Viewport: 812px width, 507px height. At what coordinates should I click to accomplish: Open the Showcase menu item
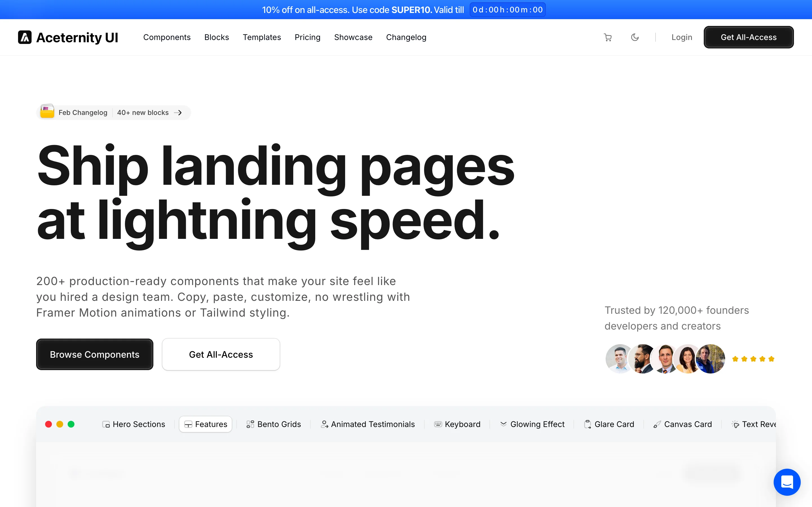(x=353, y=37)
